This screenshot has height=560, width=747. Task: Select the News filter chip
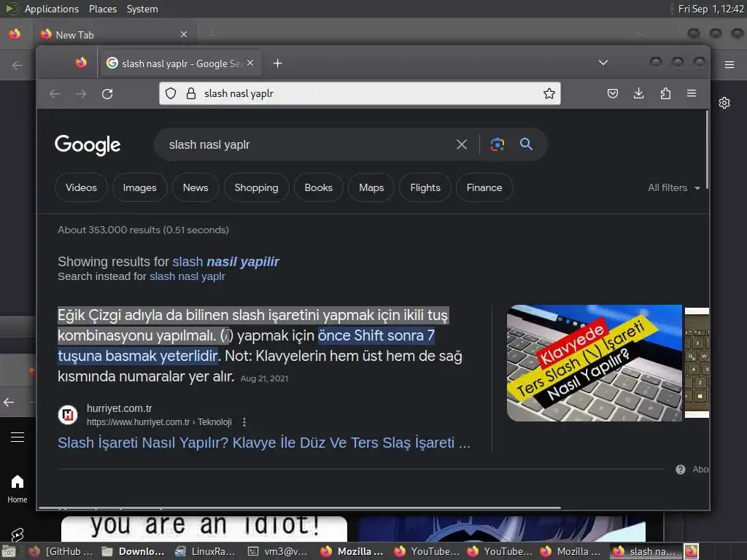pyautogui.click(x=196, y=187)
